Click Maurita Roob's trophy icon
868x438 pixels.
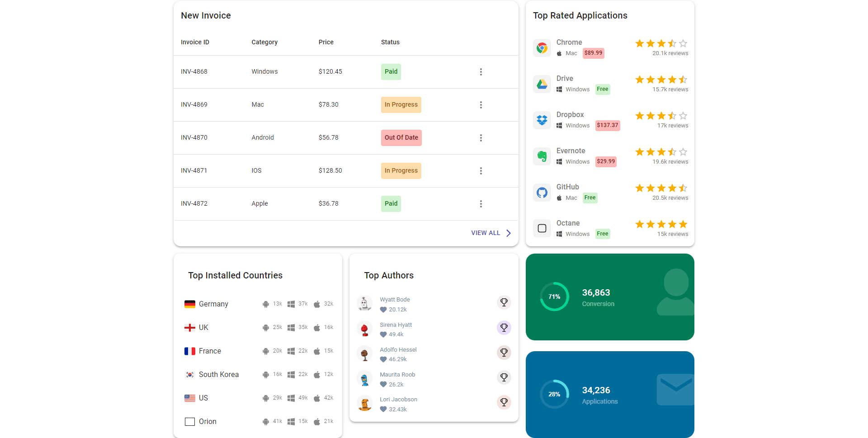point(504,377)
